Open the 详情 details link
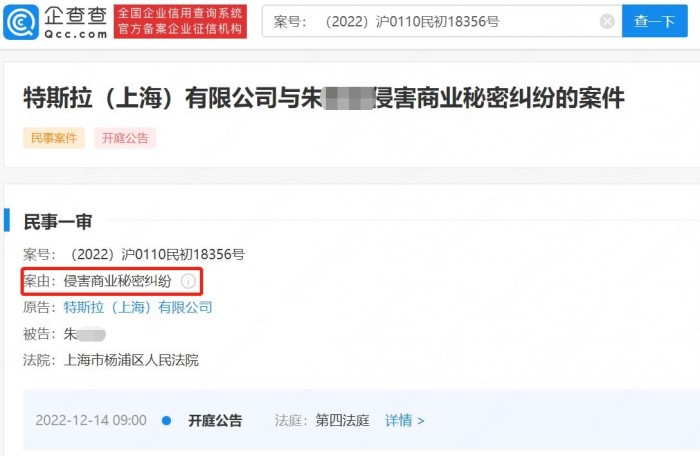700x456 pixels. tap(399, 420)
